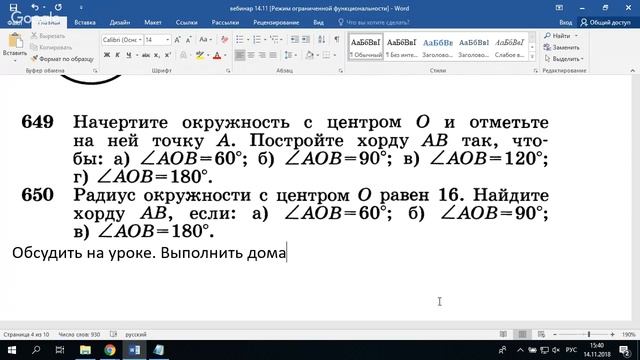Open the spell check icon in the status bar
Viewport: 640px width, 360px height.
tap(113, 334)
